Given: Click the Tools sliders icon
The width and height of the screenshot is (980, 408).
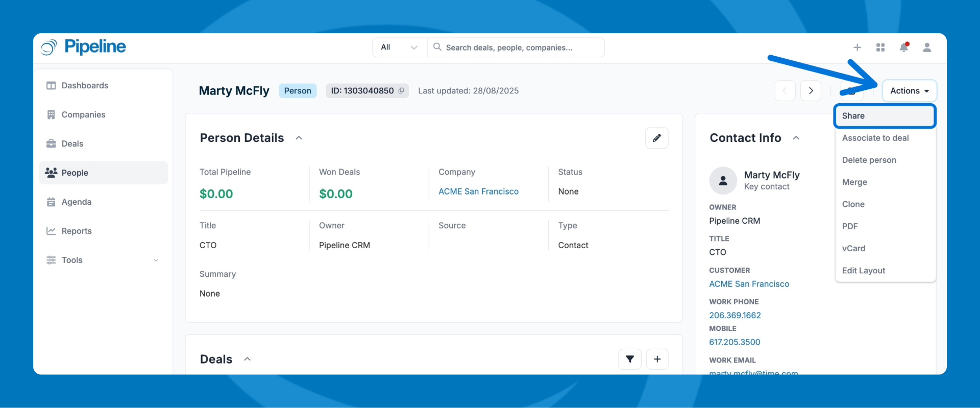Looking at the screenshot, I should (51, 260).
